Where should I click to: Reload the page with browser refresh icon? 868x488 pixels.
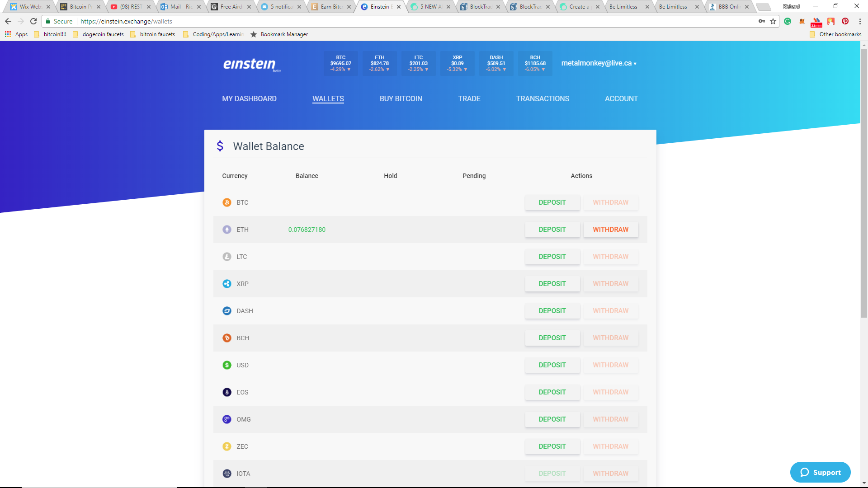(x=33, y=21)
